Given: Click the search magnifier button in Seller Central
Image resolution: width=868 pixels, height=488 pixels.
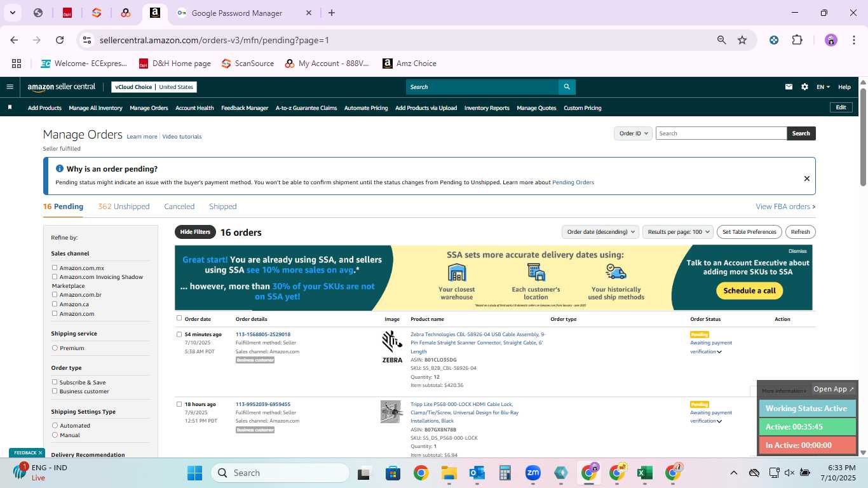Looking at the screenshot, I should point(567,87).
